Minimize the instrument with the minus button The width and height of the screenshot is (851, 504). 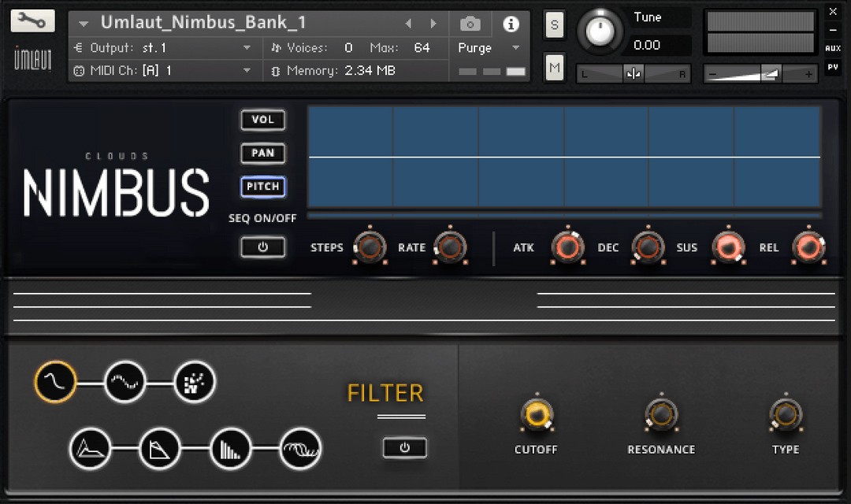coord(833,30)
